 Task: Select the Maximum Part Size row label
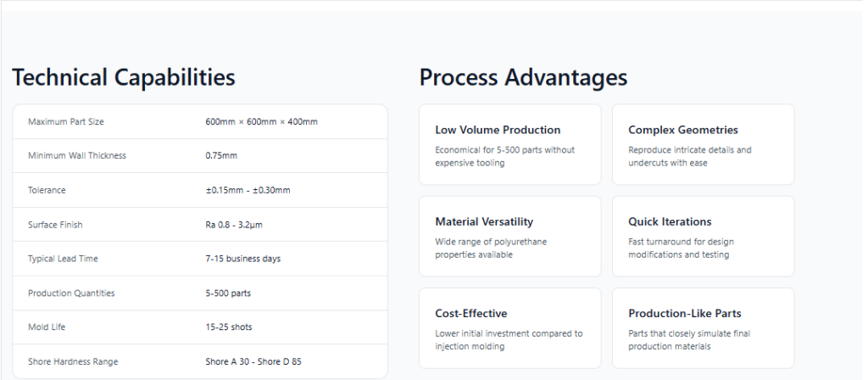[x=66, y=122]
